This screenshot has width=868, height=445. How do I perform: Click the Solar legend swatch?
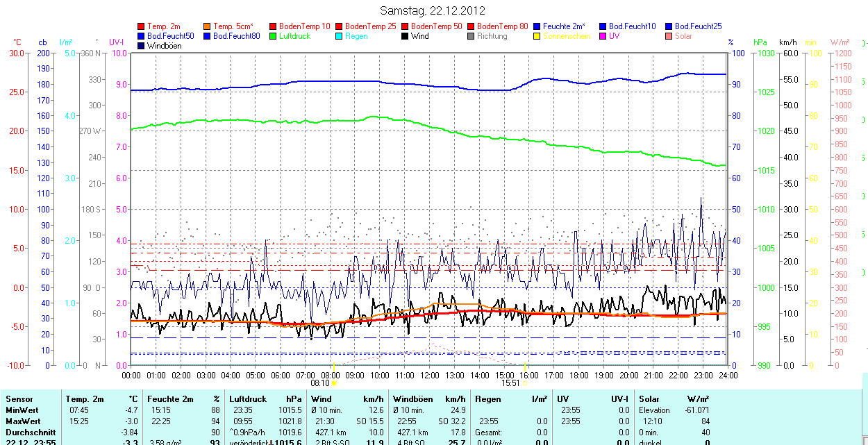coord(669,36)
